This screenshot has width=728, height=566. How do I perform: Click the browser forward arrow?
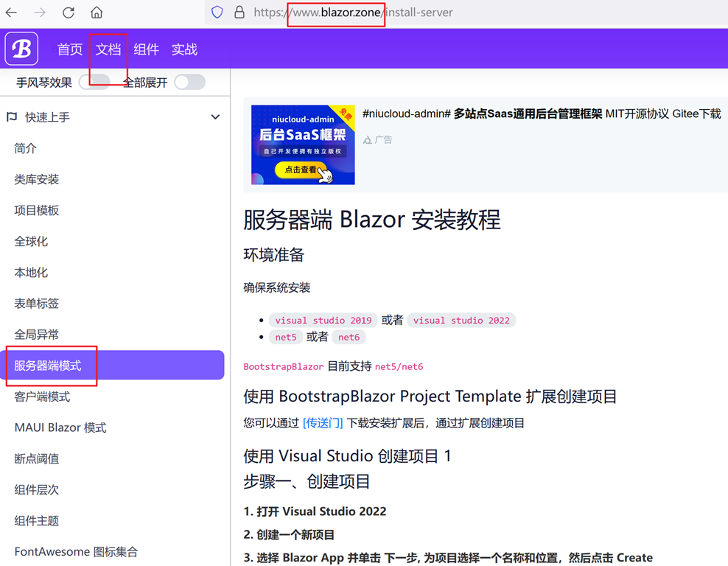(40, 13)
